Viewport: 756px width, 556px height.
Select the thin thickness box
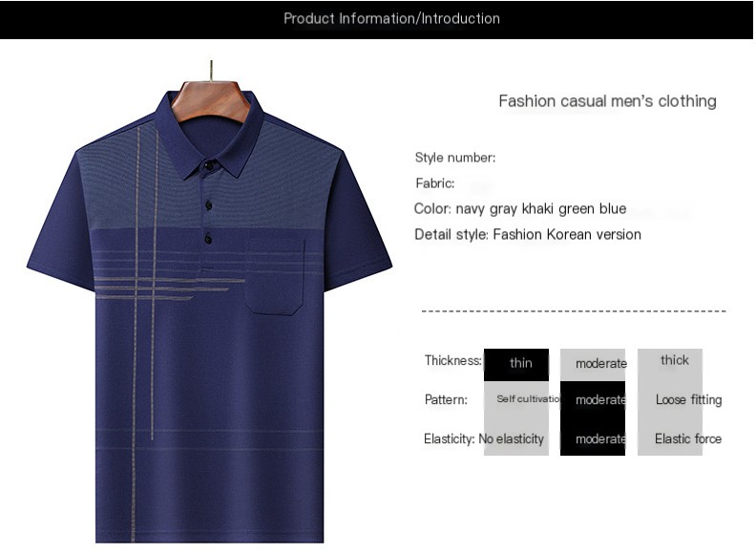point(515,364)
